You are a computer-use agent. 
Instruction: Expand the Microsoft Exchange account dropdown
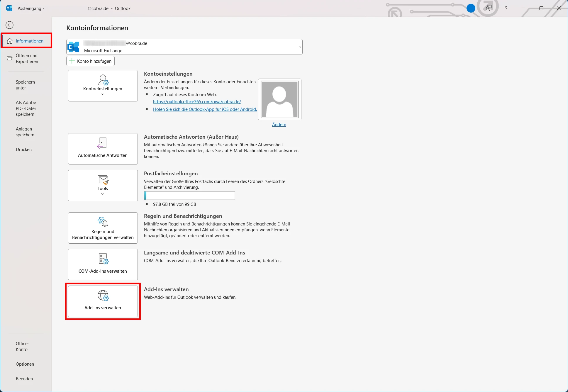click(x=300, y=47)
